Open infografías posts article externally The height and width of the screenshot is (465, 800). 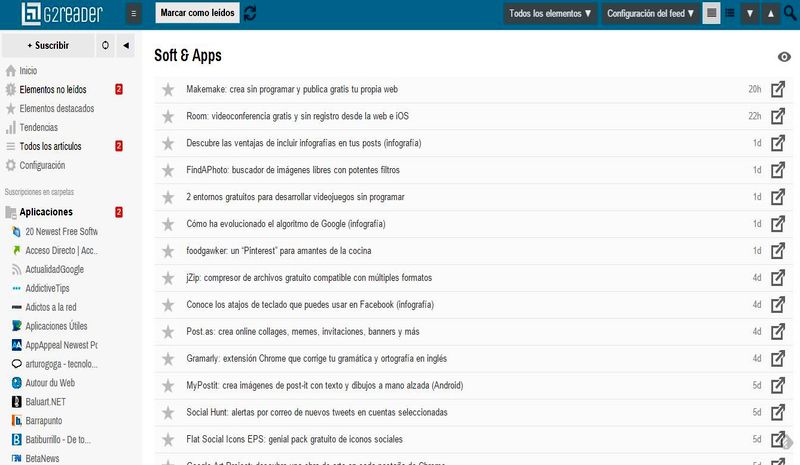[x=778, y=143]
